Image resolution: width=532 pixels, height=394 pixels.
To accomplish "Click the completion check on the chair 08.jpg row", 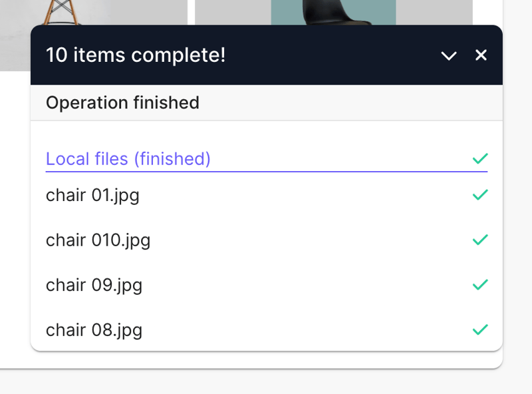I will coord(479,329).
